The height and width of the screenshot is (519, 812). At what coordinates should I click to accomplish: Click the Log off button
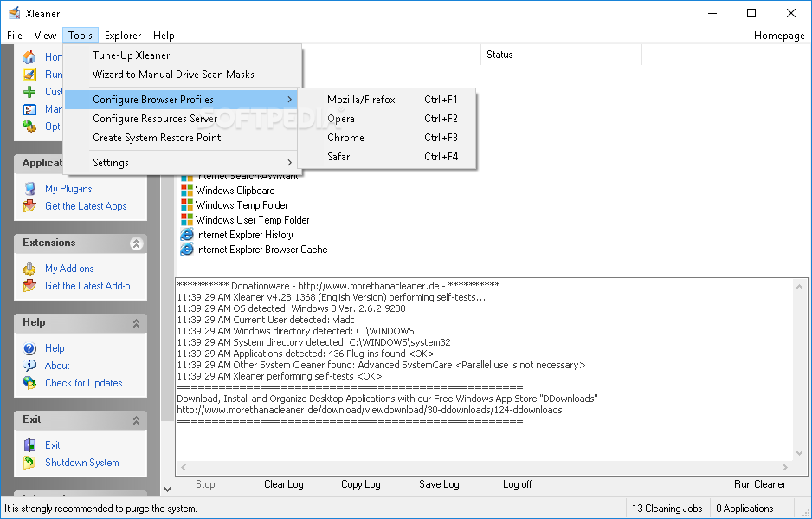tap(518, 484)
